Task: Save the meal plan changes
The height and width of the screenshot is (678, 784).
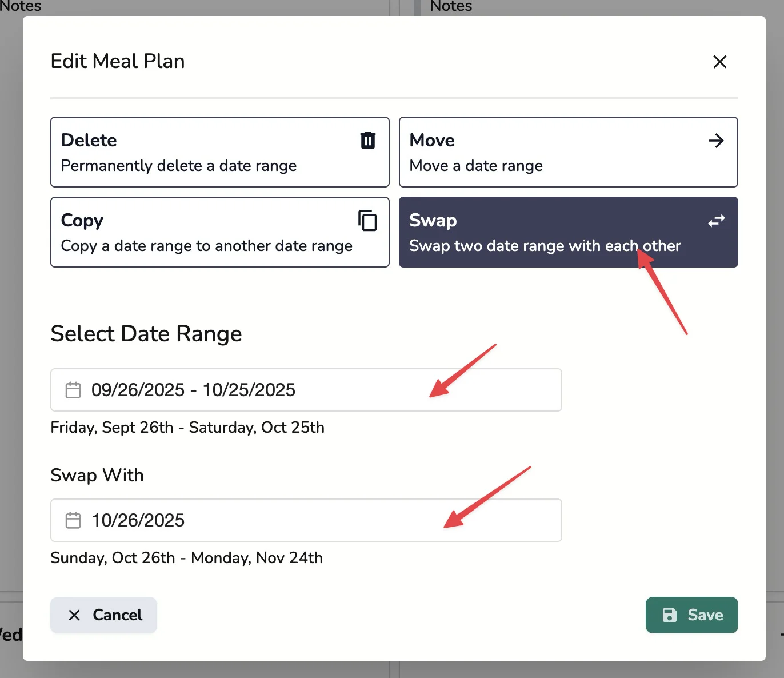Action: [691, 615]
